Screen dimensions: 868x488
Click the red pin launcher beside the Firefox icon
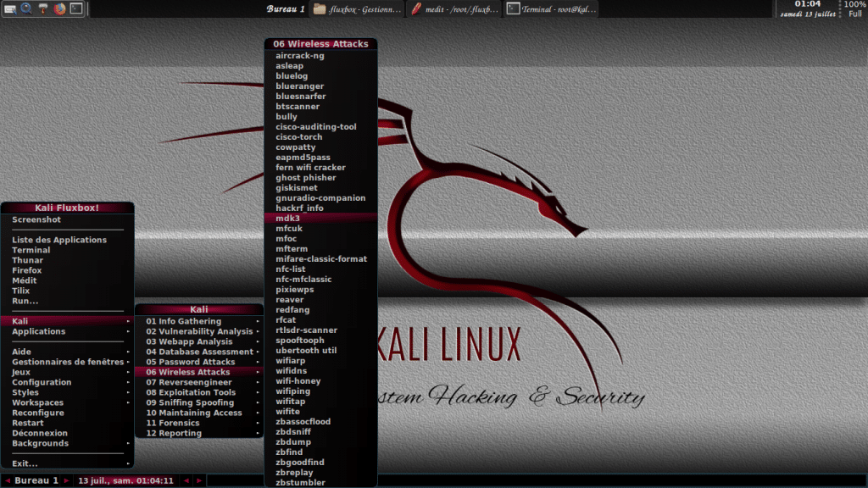42,8
